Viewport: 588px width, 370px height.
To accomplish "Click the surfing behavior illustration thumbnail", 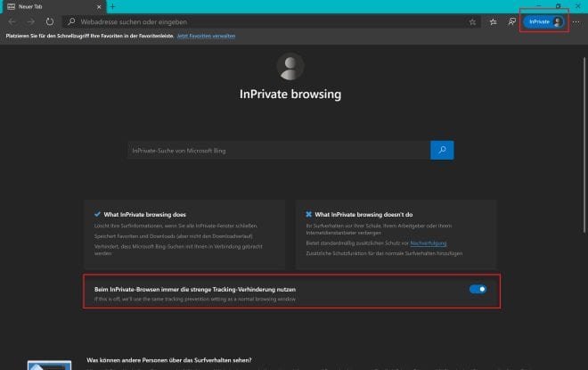I will pyautogui.click(x=48, y=365).
